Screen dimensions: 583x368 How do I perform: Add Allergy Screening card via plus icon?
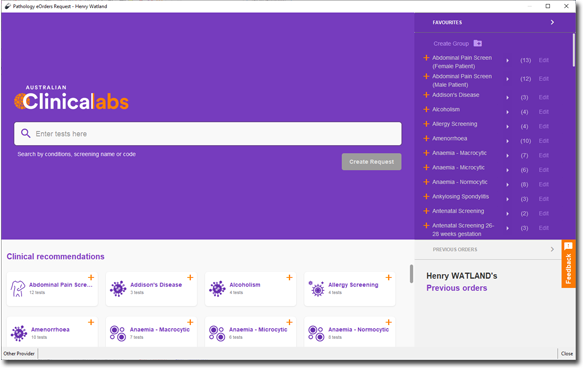click(389, 278)
